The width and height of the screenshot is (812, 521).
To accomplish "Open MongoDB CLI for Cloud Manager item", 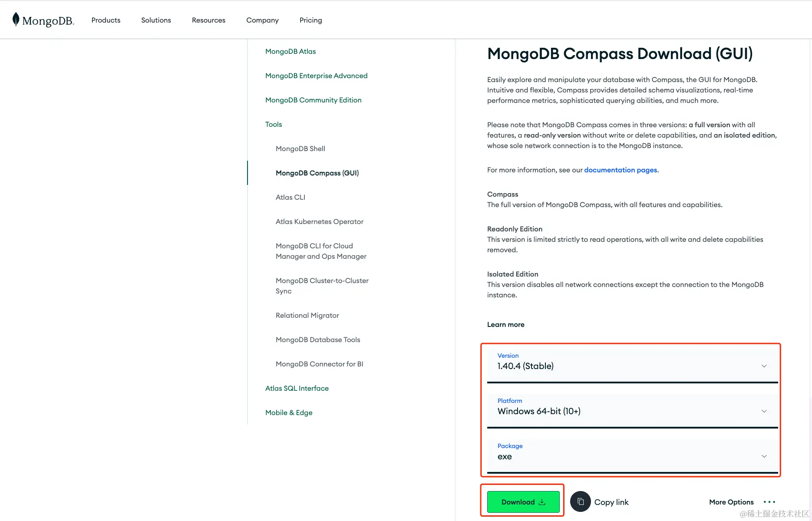I will click(x=321, y=251).
